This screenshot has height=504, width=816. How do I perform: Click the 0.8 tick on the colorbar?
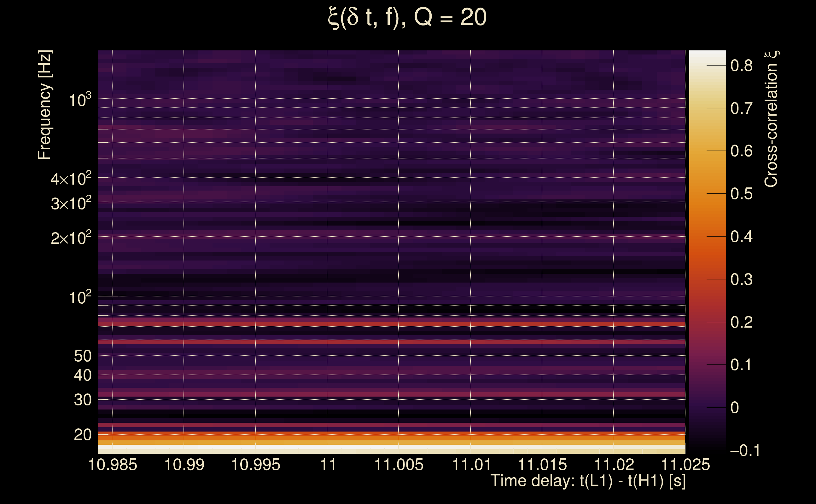pos(741,66)
